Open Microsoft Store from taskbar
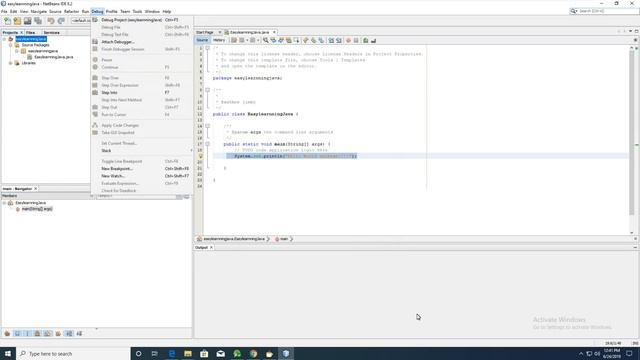Image resolution: width=640 pixels, height=360 pixels. point(204,353)
